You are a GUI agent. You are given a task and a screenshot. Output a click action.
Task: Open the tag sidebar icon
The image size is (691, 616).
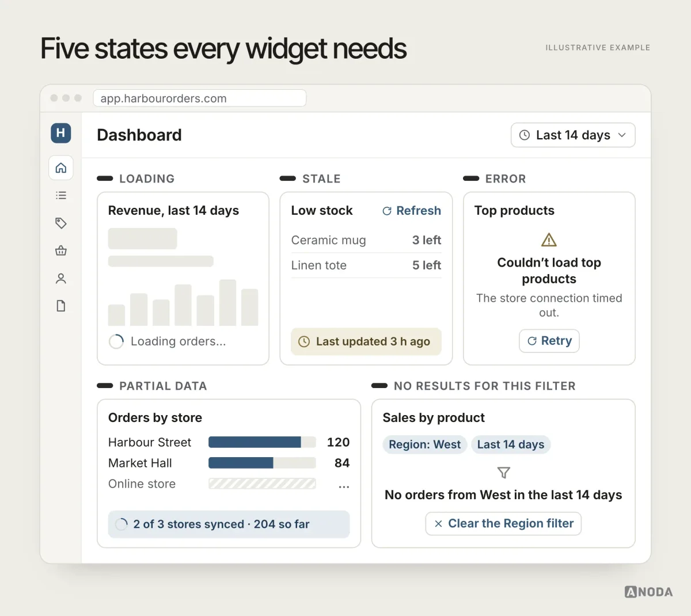point(61,223)
